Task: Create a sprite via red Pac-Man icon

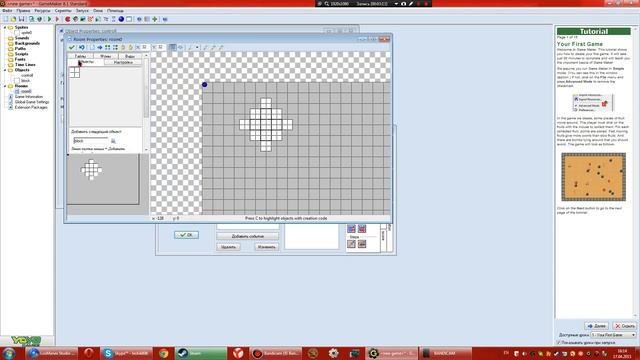Action: 67,19
